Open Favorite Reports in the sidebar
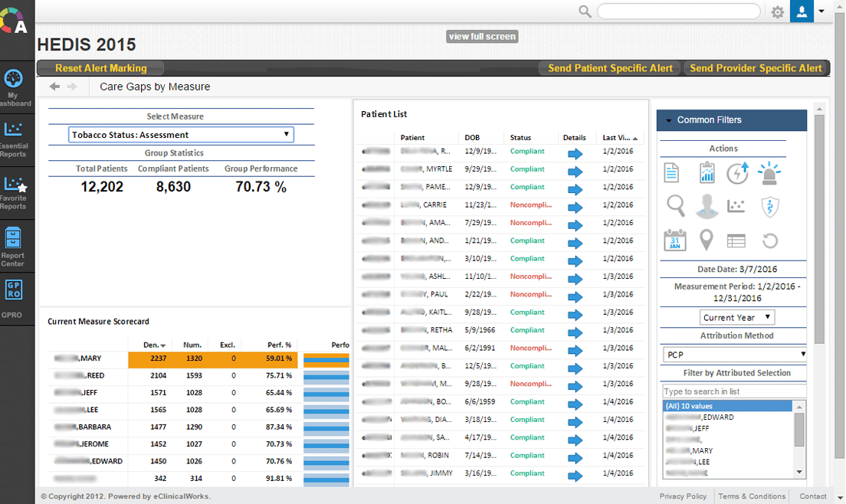This screenshot has height=504, width=846. 14,192
